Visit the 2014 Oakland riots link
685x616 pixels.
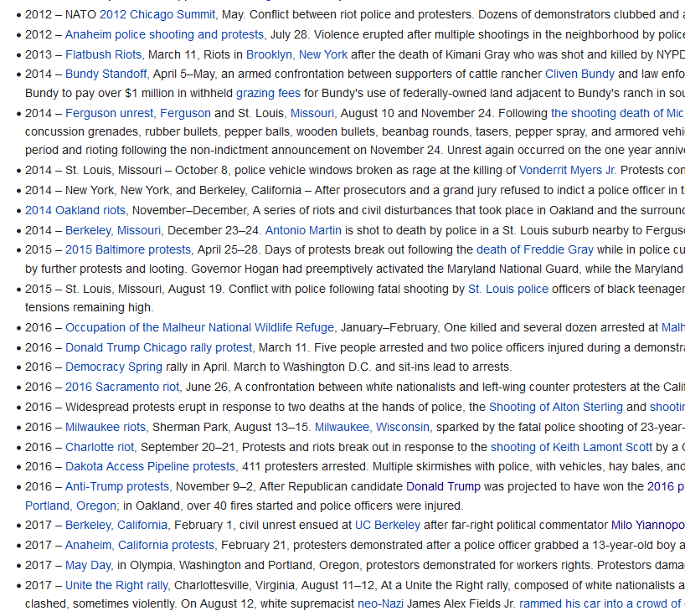click(75, 210)
